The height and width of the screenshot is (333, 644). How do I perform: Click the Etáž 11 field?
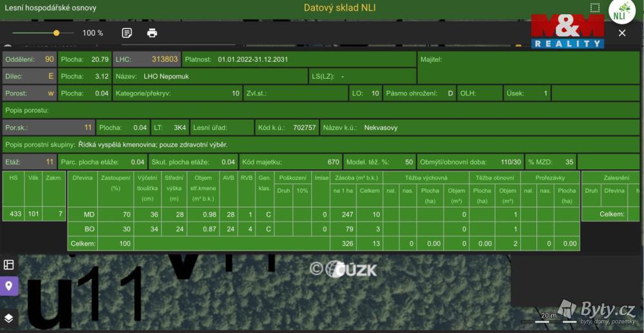[30, 162]
